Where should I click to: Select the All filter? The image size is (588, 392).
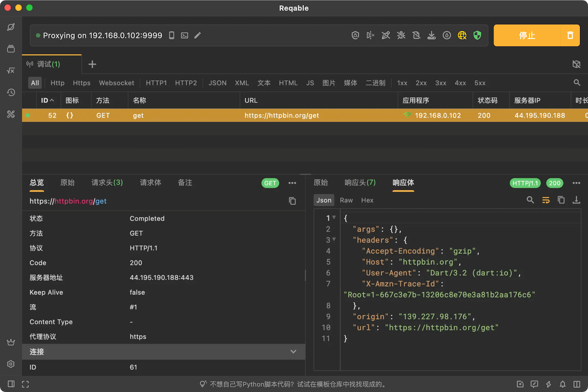point(35,83)
